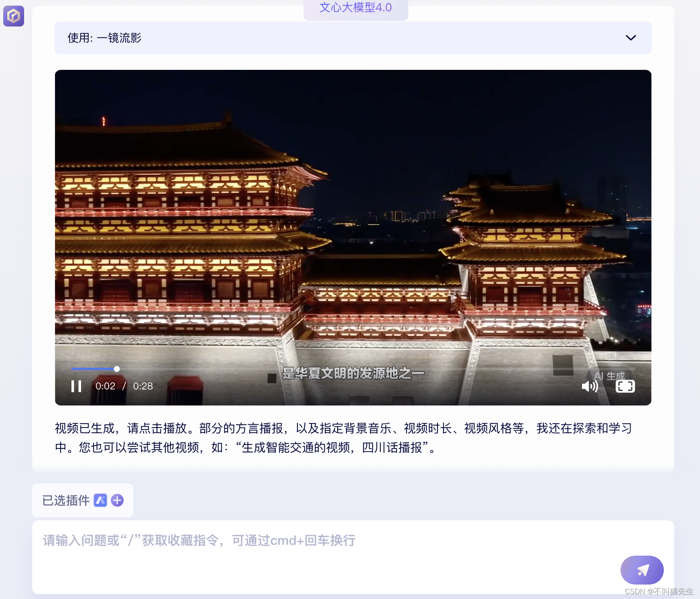Click the Wenxin assistant avatar logo
Image resolution: width=700 pixels, height=599 pixels.
pyautogui.click(x=14, y=16)
